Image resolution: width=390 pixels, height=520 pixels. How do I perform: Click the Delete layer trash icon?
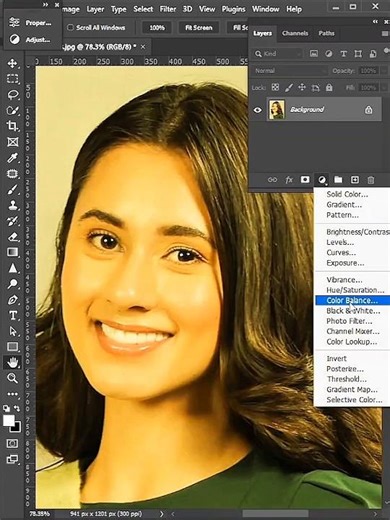pyautogui.click(x=371, y=180)
